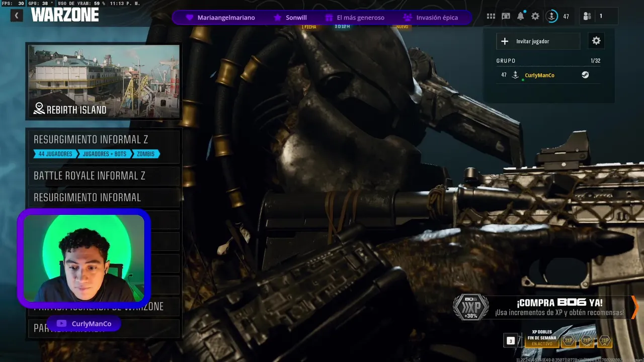The height and width of the screenshot is (362, 644).
Task: Click the 3 key prompt icon
Action: [x=510, y=341]
